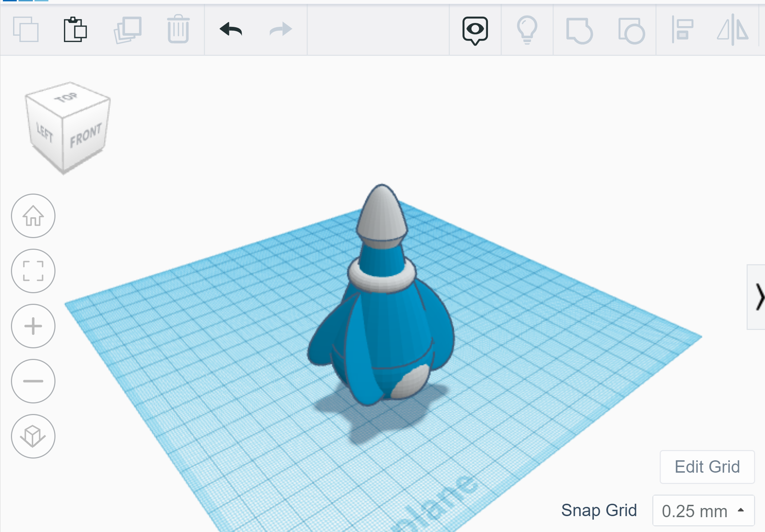Zoom in with the plus button

[x=33, y=326]
